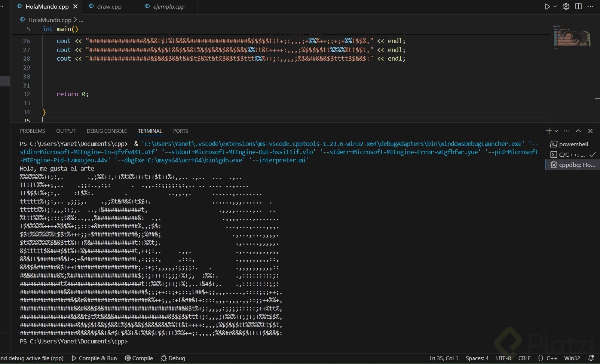Open the PORTS panel tab
This screenshot has width=600, height=364.
coord(181,131)
